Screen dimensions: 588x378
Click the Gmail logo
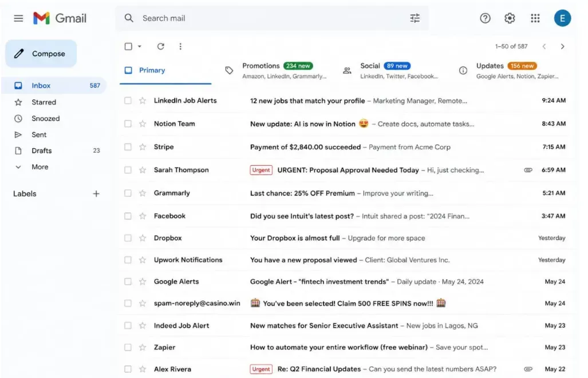pyautogui.click(x=60, y=18)
